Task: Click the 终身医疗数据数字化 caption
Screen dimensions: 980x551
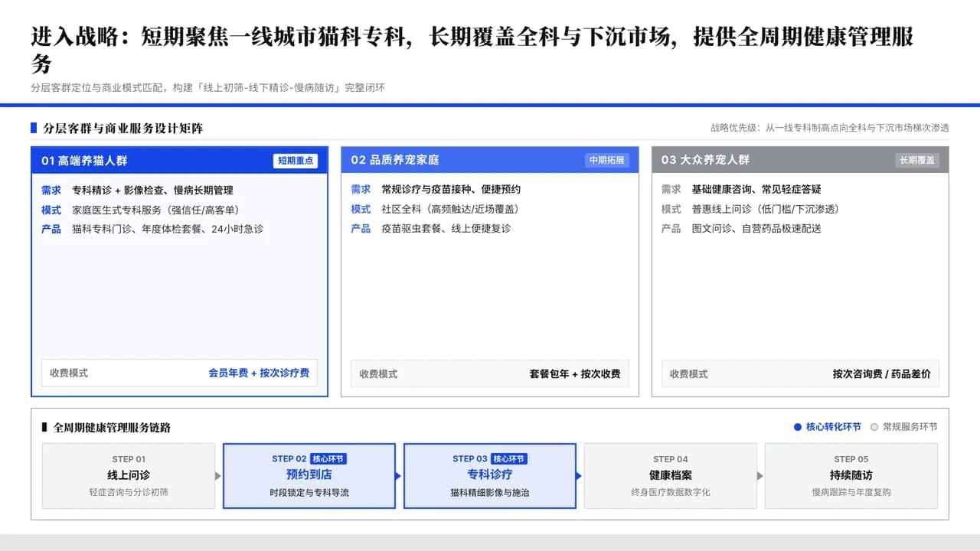Action: click(671, 492)
